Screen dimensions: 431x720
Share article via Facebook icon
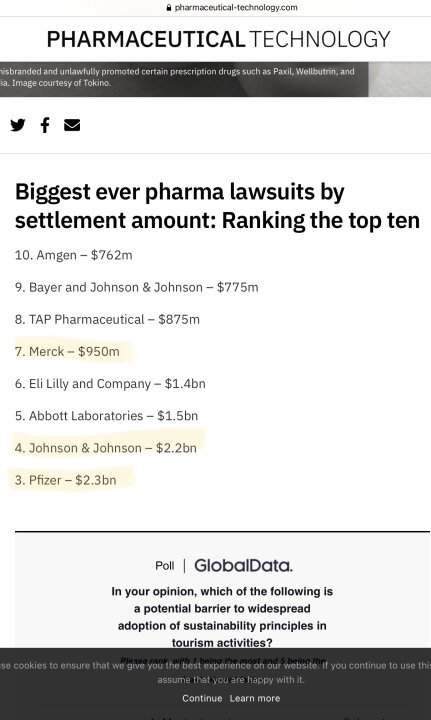(45, 125)
